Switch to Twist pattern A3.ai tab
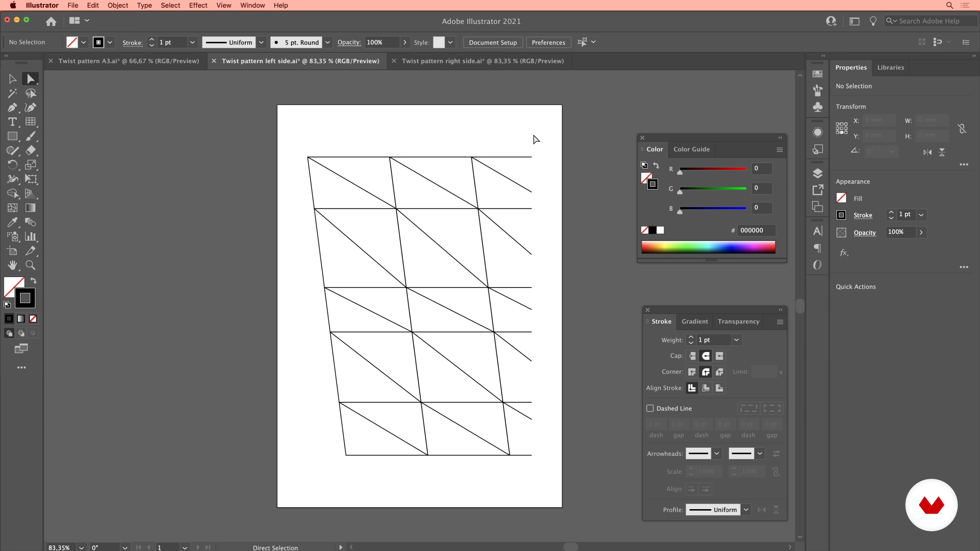Viewport: 980px width, 551px height. point(129,61)
